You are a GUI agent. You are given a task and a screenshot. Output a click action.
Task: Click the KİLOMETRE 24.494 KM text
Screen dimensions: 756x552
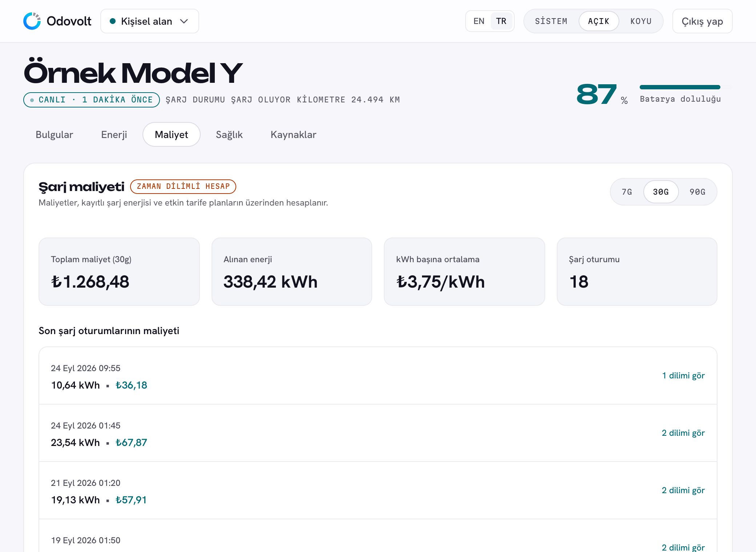[348, 100]
